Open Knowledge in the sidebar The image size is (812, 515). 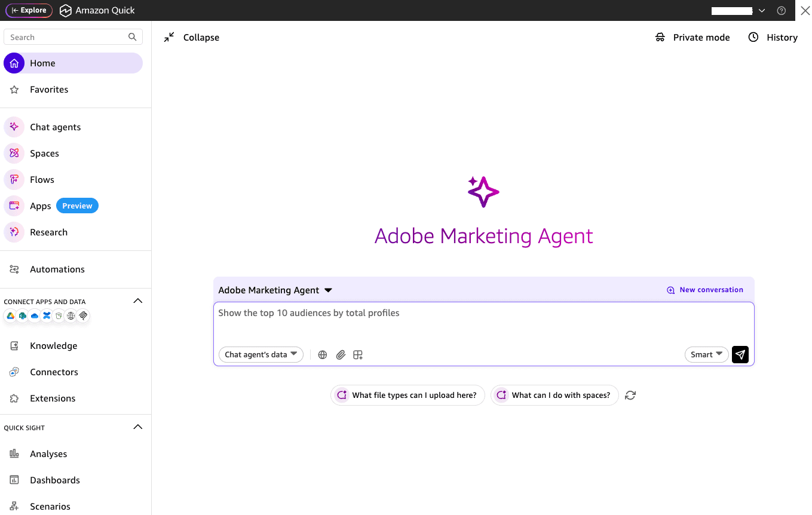pyautogui.click(x=54, y=346)
